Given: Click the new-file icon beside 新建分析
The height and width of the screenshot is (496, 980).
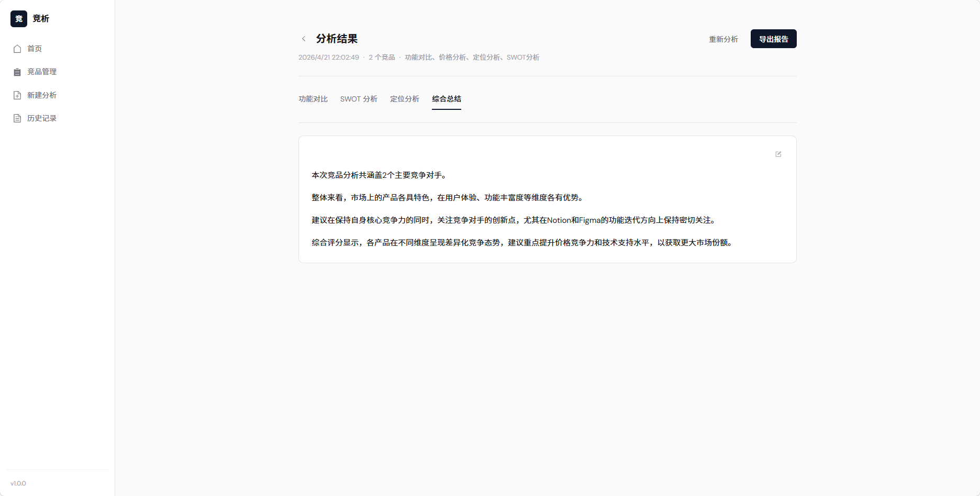Looking at the screenshot, I should [17, 95].
